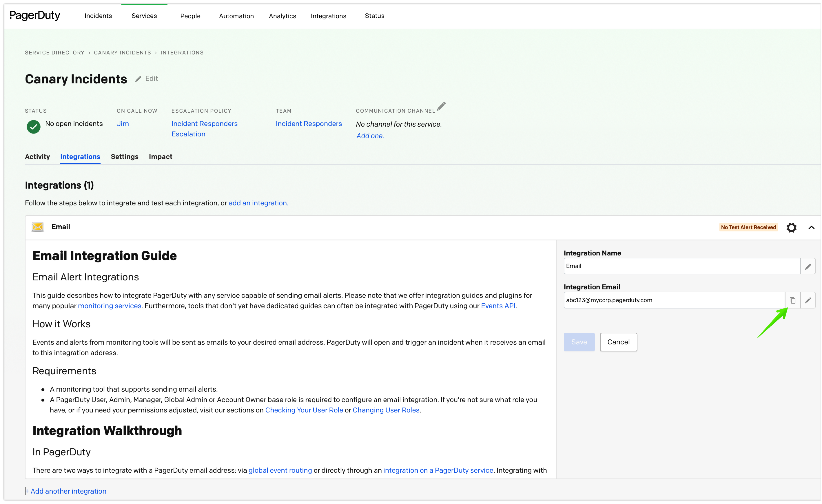The width and height of the screenshot is (822, 504).
Task: Click the Integrations breadcrumb
Action: 182,53
